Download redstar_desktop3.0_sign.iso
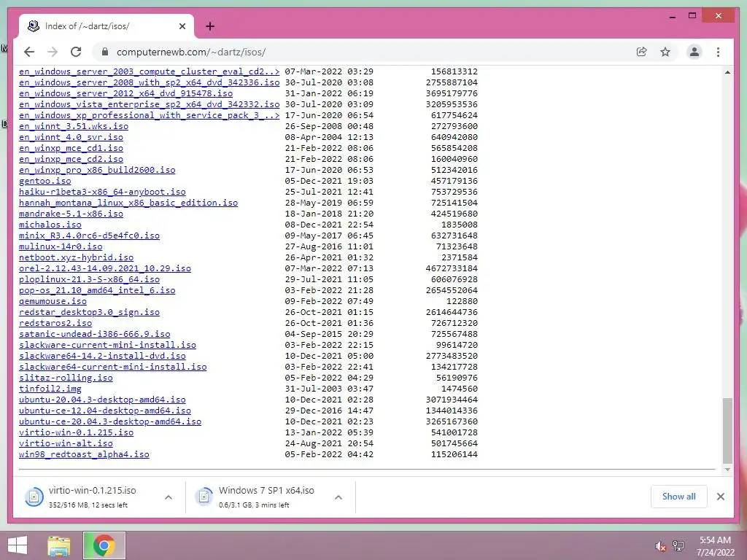 (x=89, y=312)
